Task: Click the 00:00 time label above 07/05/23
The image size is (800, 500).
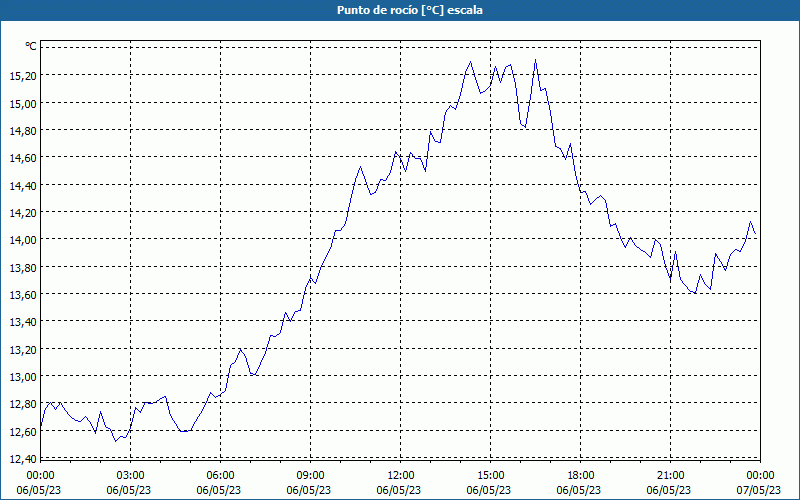Action: click(x=760, y=476)
